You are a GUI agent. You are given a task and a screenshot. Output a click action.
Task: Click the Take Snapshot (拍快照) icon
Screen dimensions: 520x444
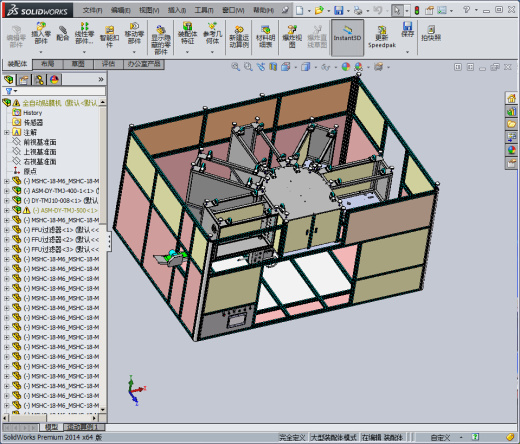click(431, 33)
